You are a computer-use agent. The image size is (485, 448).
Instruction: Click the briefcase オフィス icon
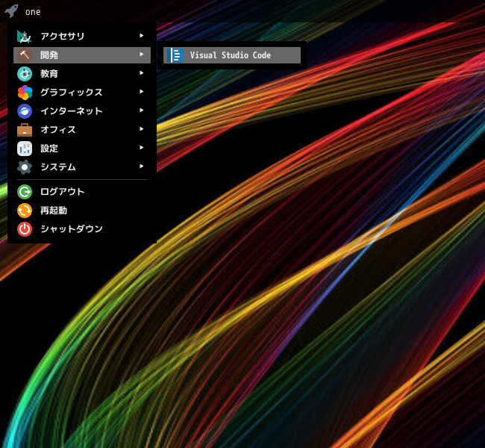tap(25, 130)
